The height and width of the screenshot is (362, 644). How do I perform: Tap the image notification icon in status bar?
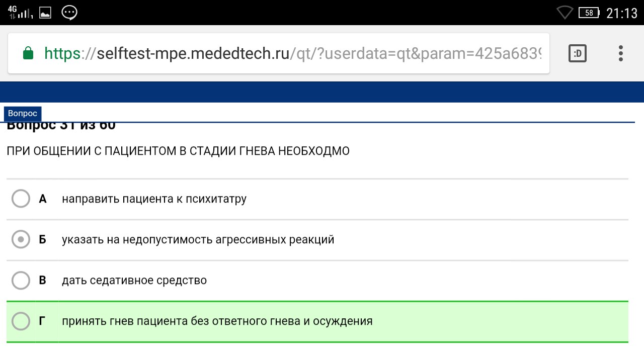[45, 13]
